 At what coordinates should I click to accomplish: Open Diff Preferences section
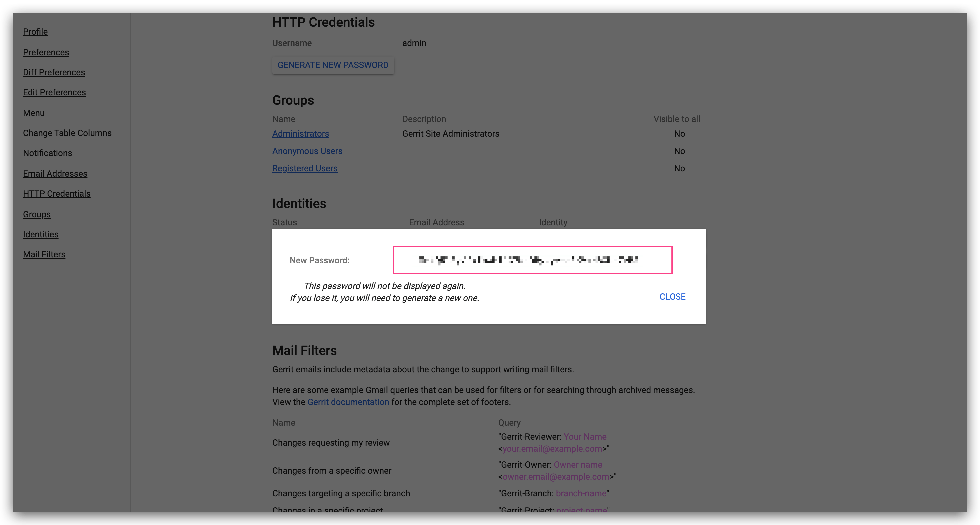point(54,72)
